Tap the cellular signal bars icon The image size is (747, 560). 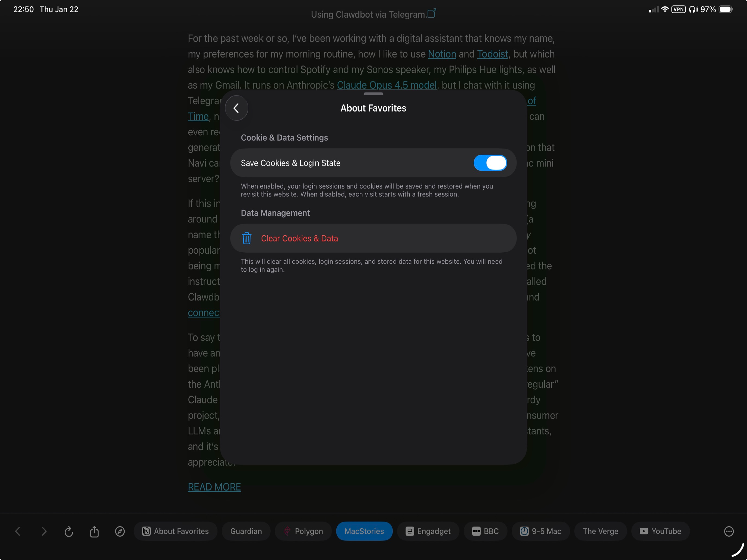point(653,9)
